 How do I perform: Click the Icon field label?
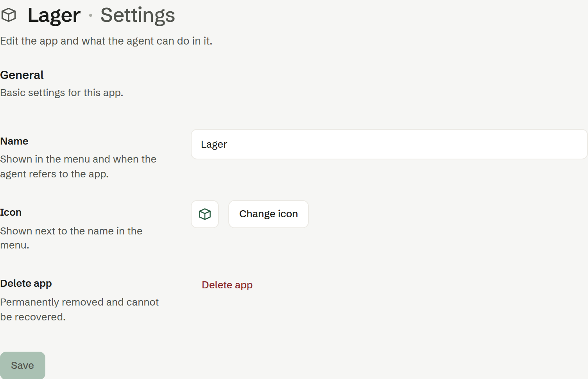click(x=11, y=212)
